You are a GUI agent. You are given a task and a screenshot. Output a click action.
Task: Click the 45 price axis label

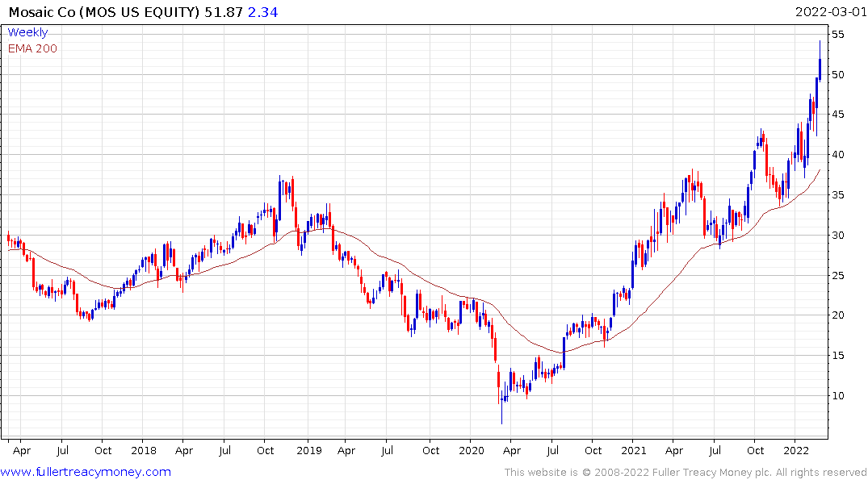[x=837, y=115]
